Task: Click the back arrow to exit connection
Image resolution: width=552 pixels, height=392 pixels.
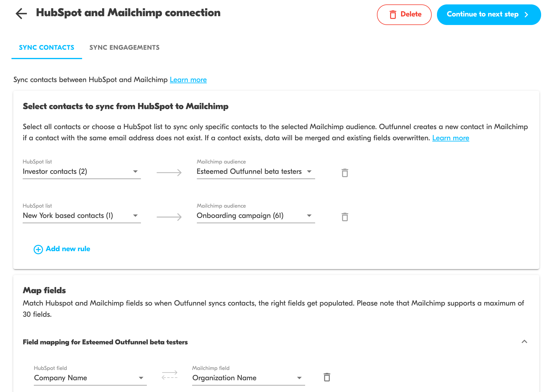Action: 21,14
